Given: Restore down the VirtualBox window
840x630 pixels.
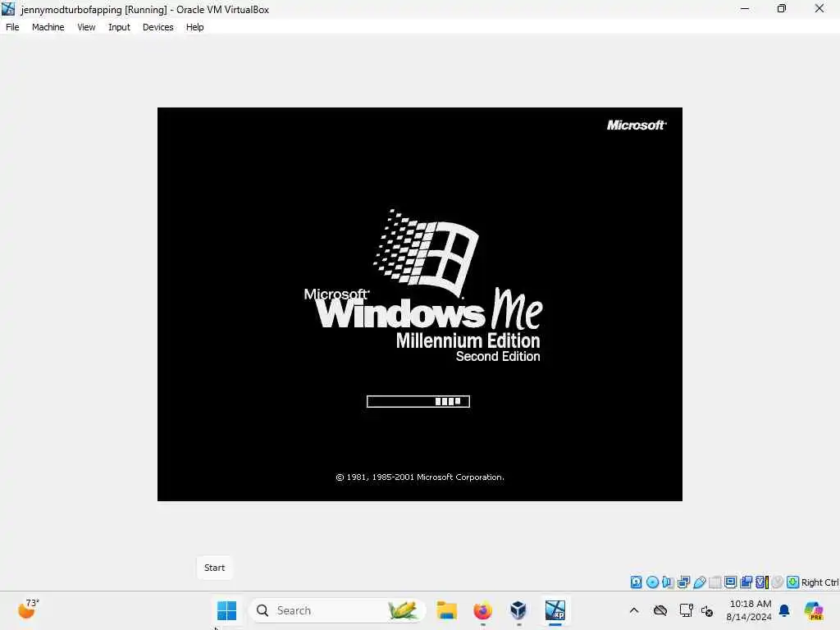Looking at the screenshot, I should click(x=782, y=8).
